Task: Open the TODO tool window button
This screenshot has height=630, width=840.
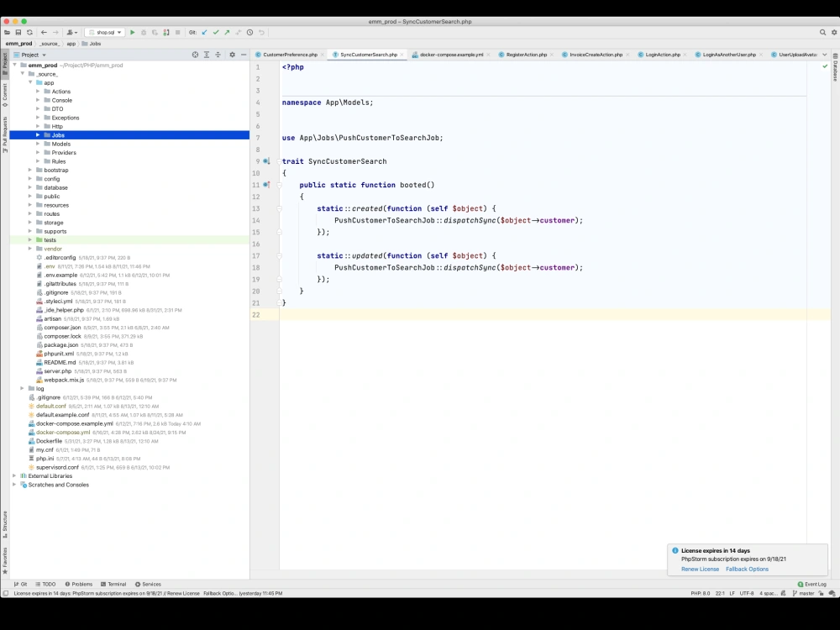Action: (45, 584)
